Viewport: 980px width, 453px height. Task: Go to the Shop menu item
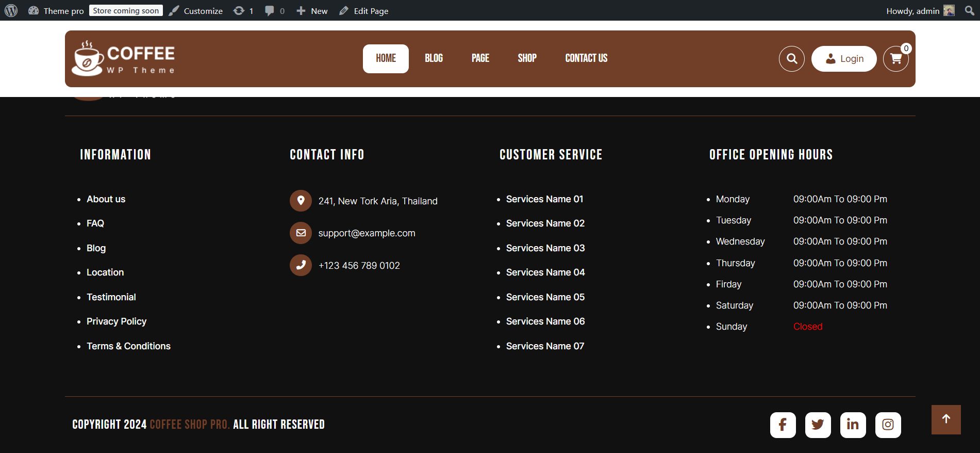tap(527, 58)
